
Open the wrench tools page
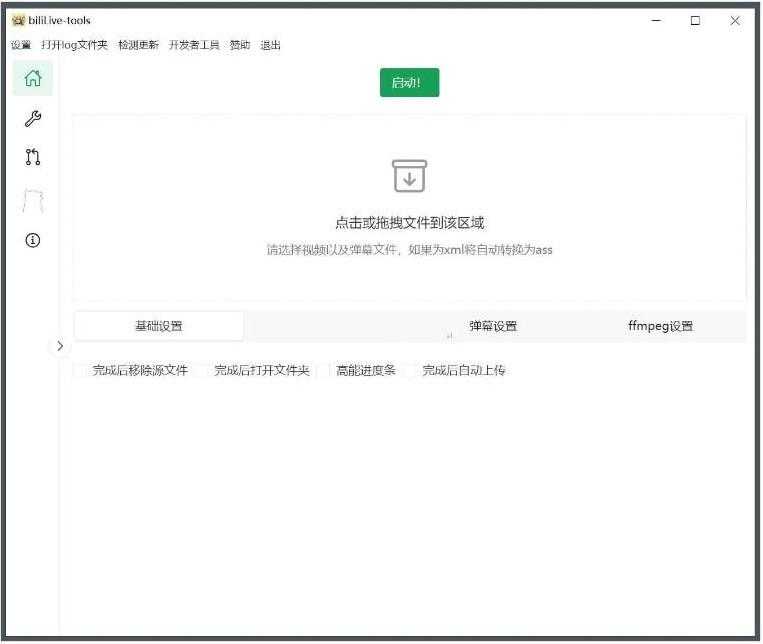pos(32,119)
